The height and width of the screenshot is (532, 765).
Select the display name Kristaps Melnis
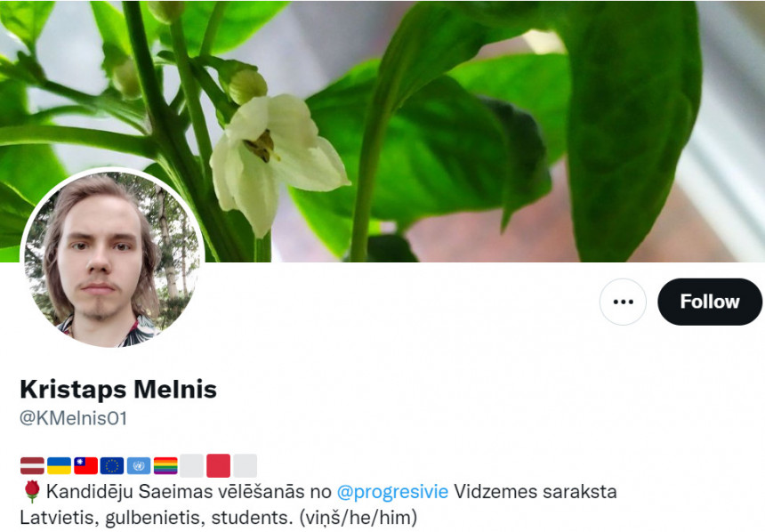pos(118,390)
